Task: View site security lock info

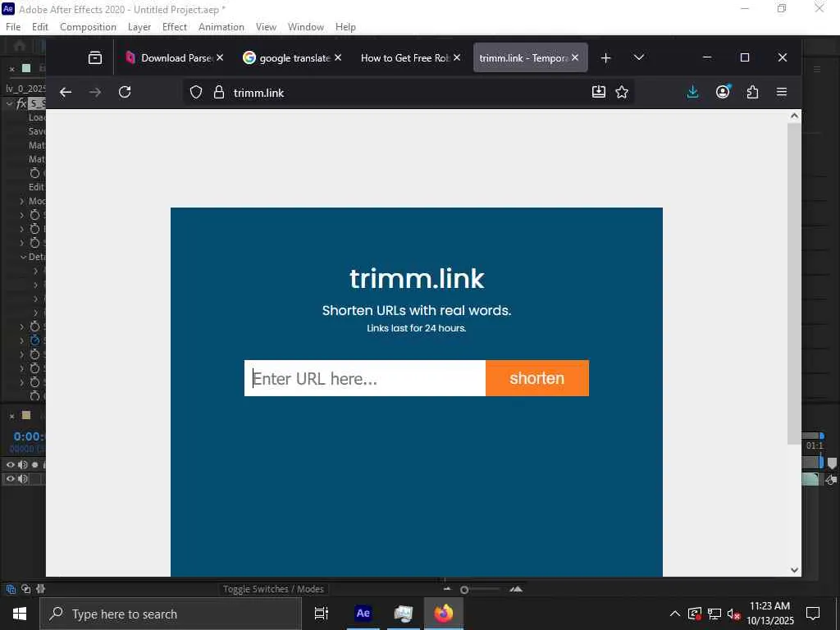Action: click(x=218, y=92)
